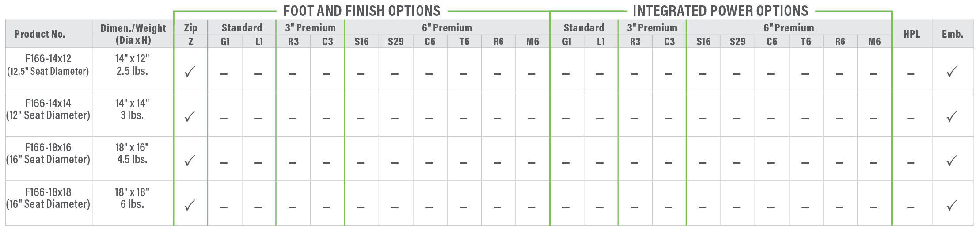Image resolution: width=980 pixels, height=230 pixels.
Task: Select the HPL column header
Action: pos(912,34)
